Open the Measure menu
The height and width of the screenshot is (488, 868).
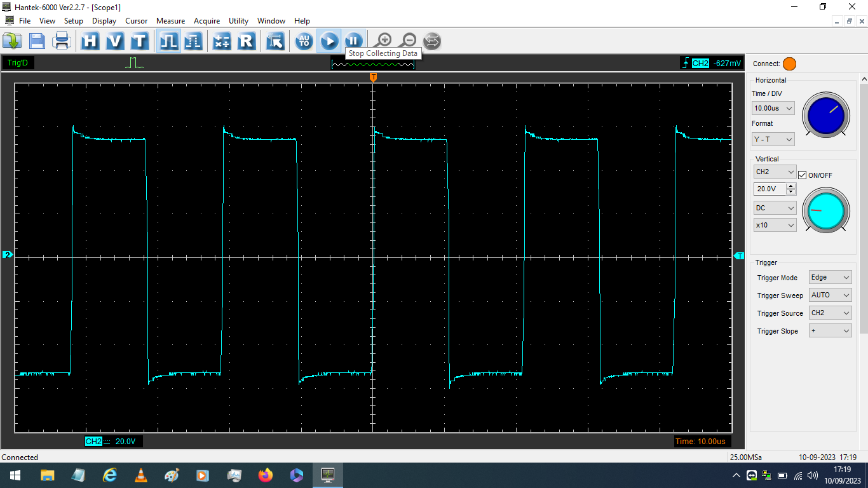171,21
